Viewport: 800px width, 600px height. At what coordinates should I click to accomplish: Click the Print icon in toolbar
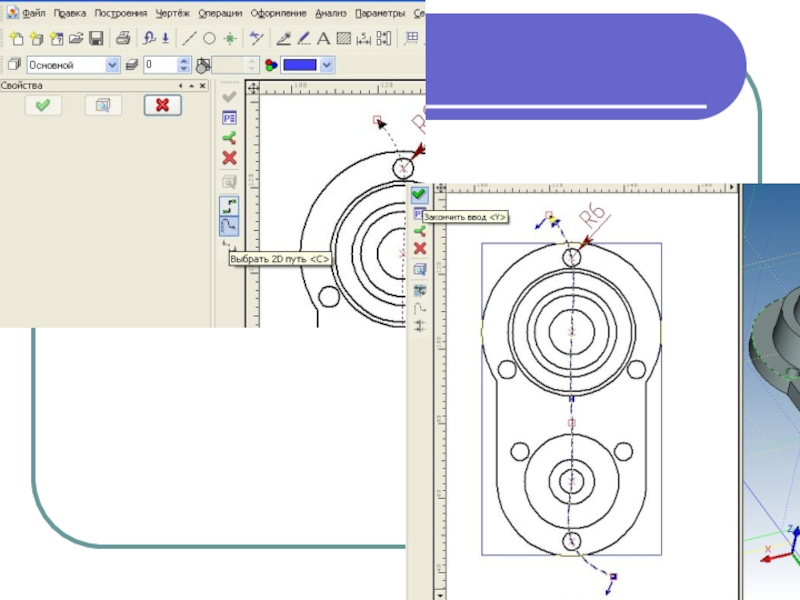[123, 39]
